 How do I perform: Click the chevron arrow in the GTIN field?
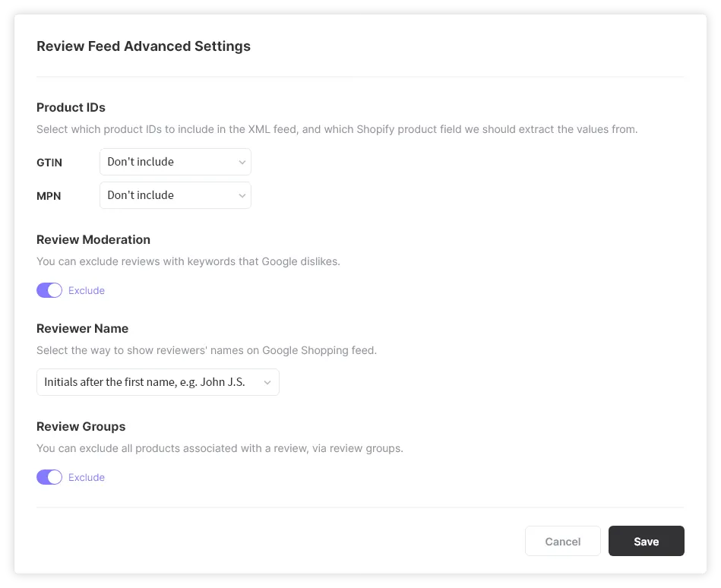click(242, 162)
